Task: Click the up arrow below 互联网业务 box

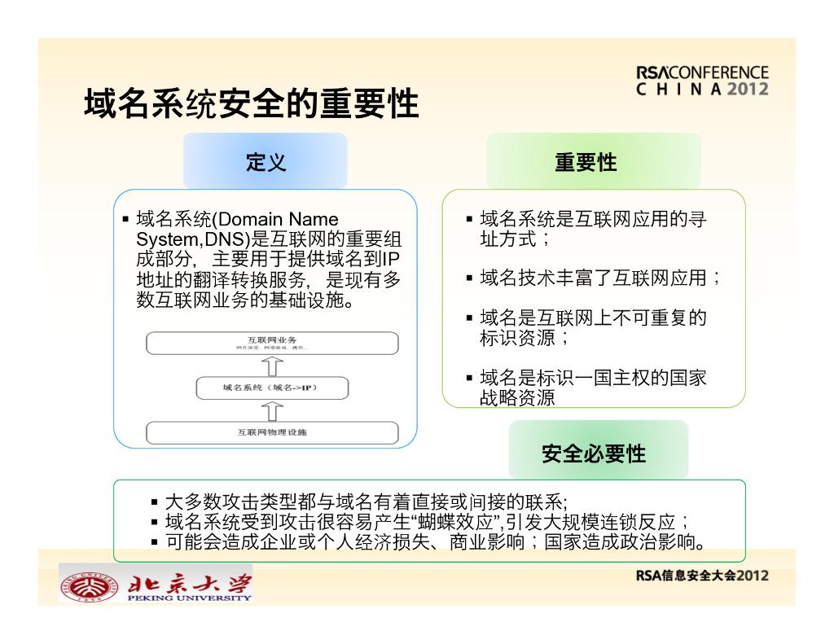Action: 272,366
